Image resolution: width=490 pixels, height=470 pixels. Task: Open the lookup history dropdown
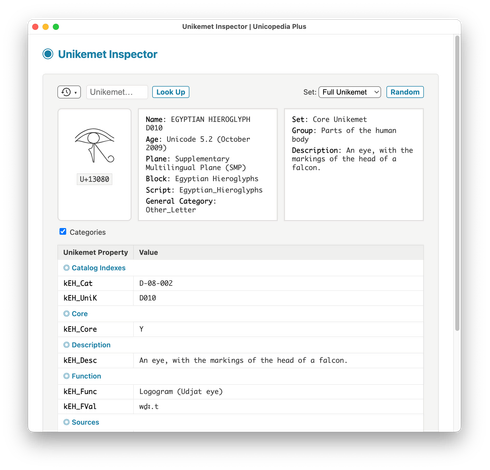(x=69, y=92)
